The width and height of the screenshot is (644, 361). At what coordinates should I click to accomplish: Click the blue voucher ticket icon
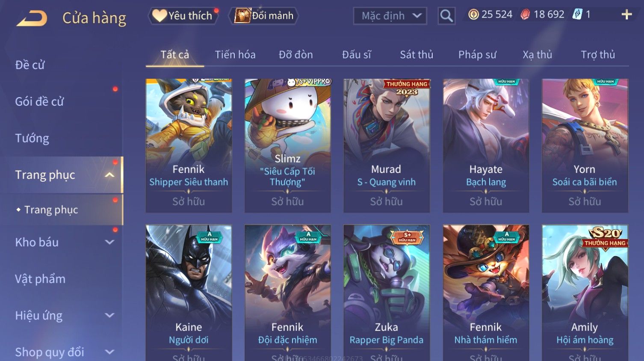tap(577, 15)
